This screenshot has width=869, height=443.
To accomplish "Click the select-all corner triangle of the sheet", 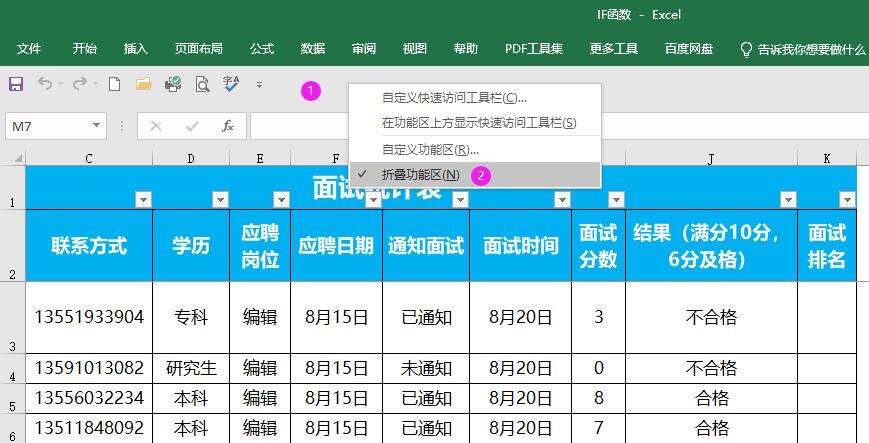I will pyautogui.click(x=18, y=159).
